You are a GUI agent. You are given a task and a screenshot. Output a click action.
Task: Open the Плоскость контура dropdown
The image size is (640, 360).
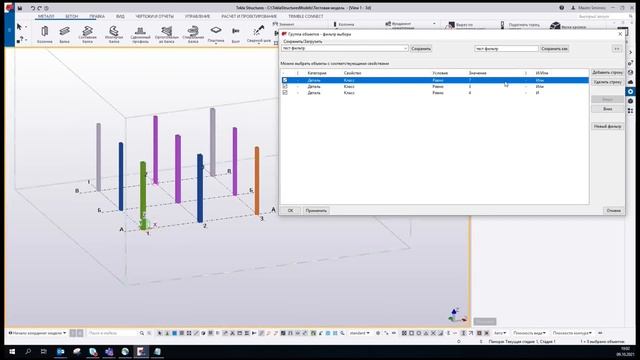pos(572,333)
